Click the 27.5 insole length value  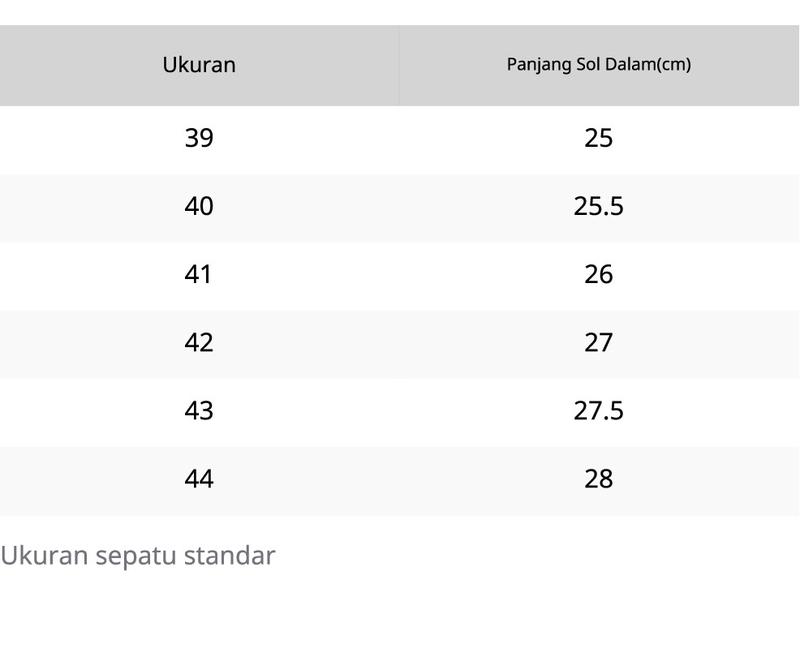click(x=598, y=411)
